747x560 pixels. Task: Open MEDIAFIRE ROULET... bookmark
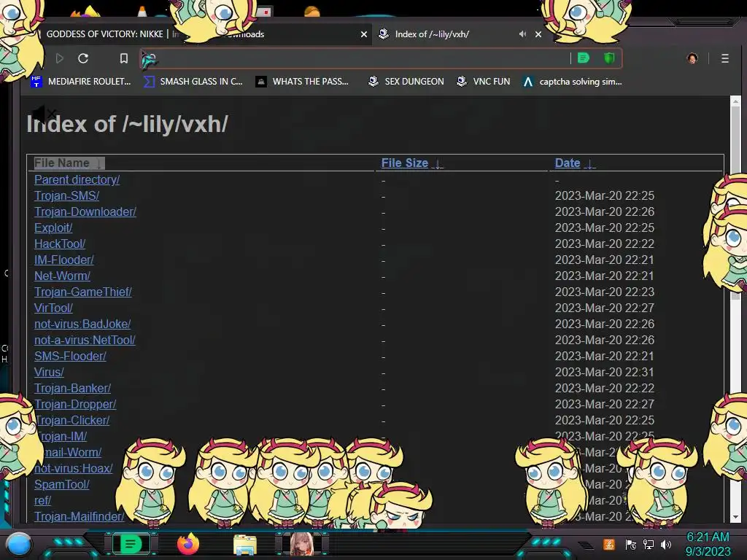tap(80, 82)
